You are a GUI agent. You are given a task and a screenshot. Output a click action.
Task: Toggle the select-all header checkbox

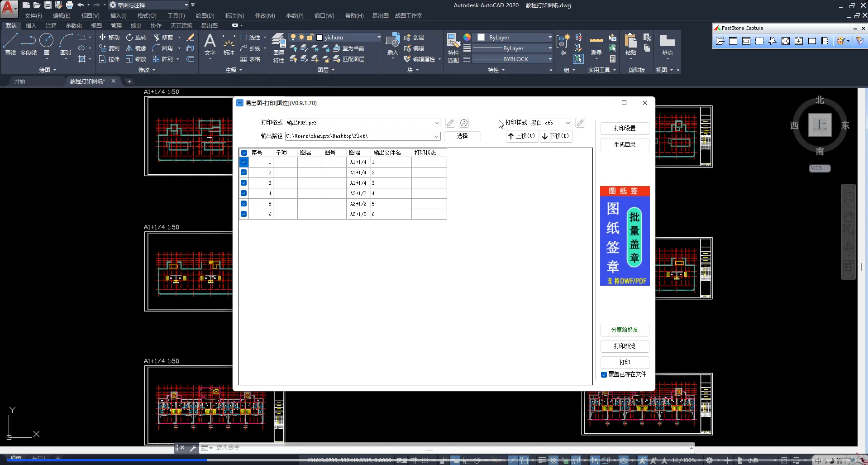244,153
